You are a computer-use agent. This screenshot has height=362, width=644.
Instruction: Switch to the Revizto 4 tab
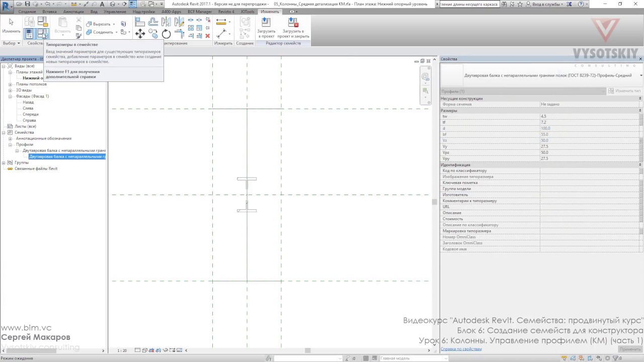[x=226, y=12]
